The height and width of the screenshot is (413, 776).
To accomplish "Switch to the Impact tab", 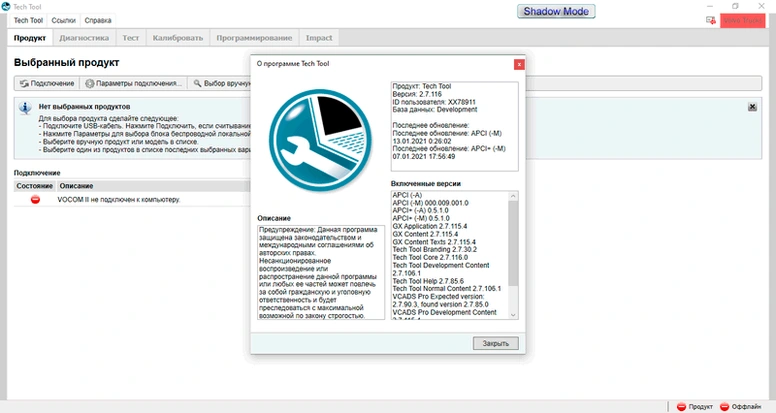I will [319, 38].
